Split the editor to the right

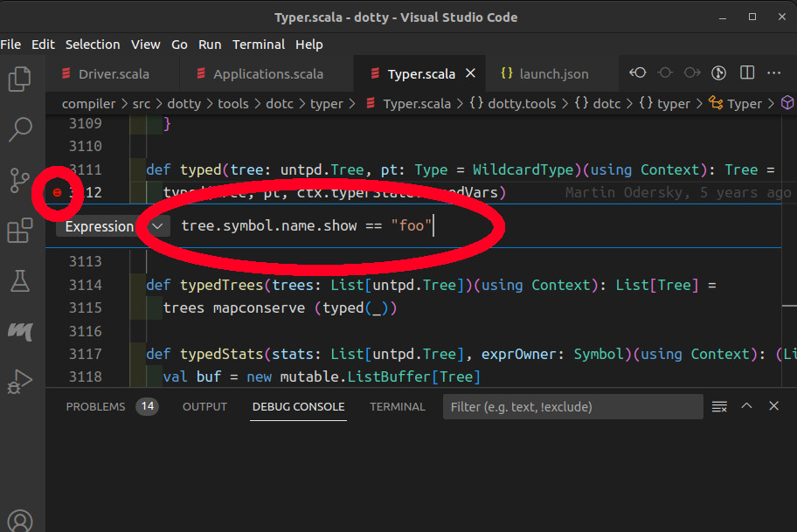click(747, 73)
